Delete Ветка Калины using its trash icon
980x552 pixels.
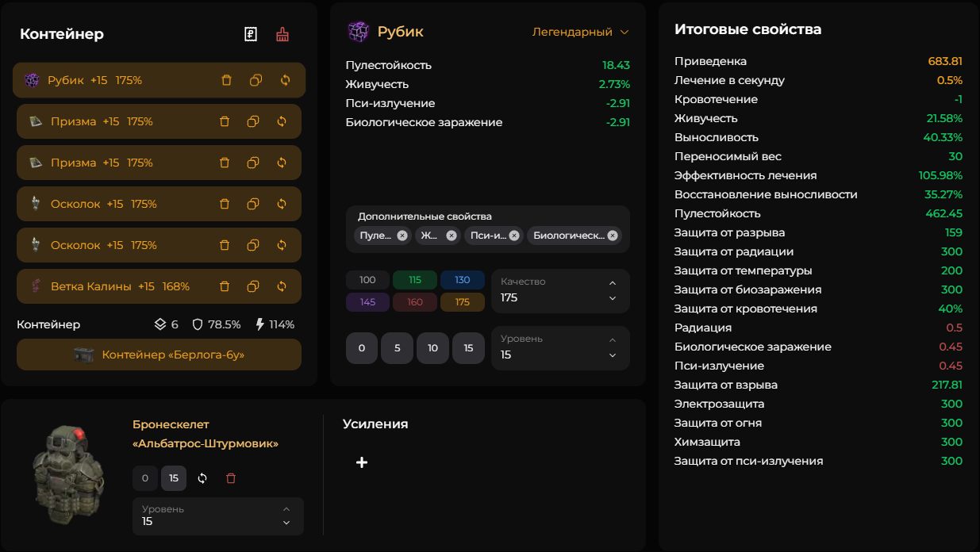(x=225, y=286)
